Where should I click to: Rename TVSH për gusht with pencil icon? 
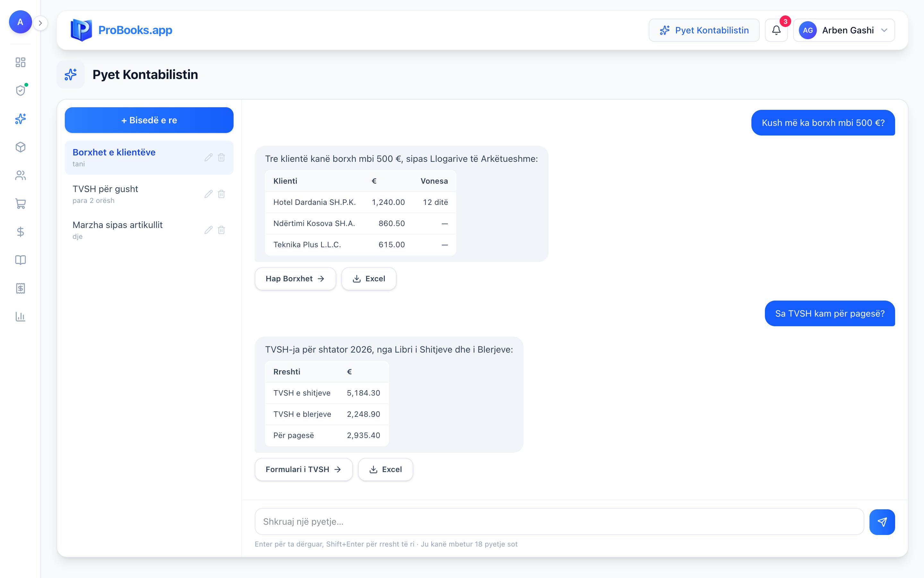click(209, 194)
